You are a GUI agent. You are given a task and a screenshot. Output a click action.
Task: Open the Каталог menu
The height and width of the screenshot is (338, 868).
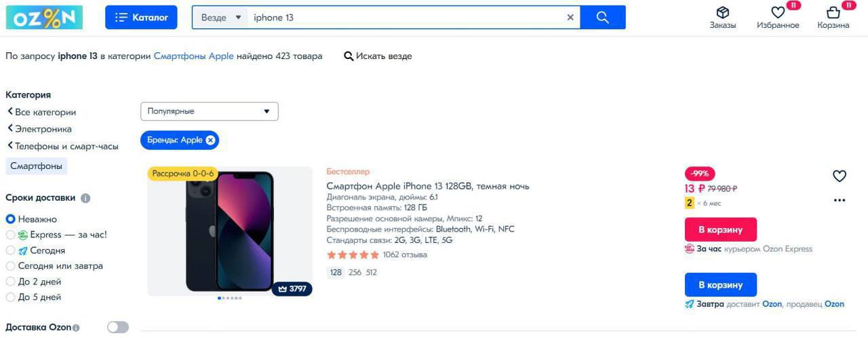(141, 18)
